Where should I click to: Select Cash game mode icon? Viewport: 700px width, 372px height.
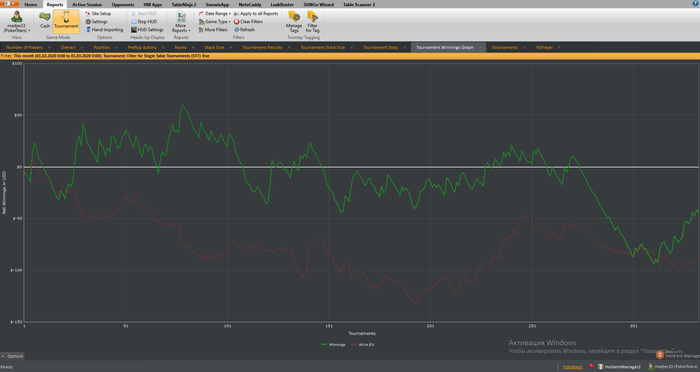(x=45, y=21)
